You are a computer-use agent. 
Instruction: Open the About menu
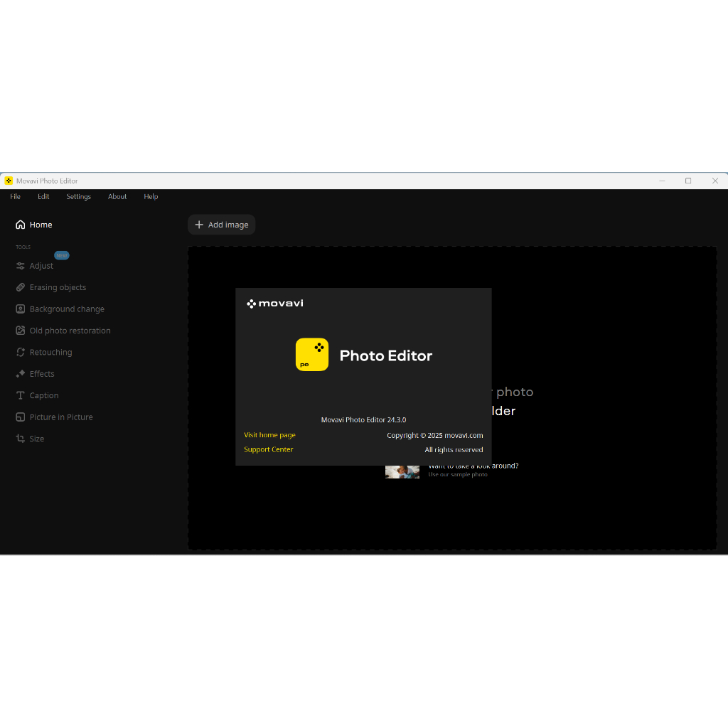(x=117, y=196)
